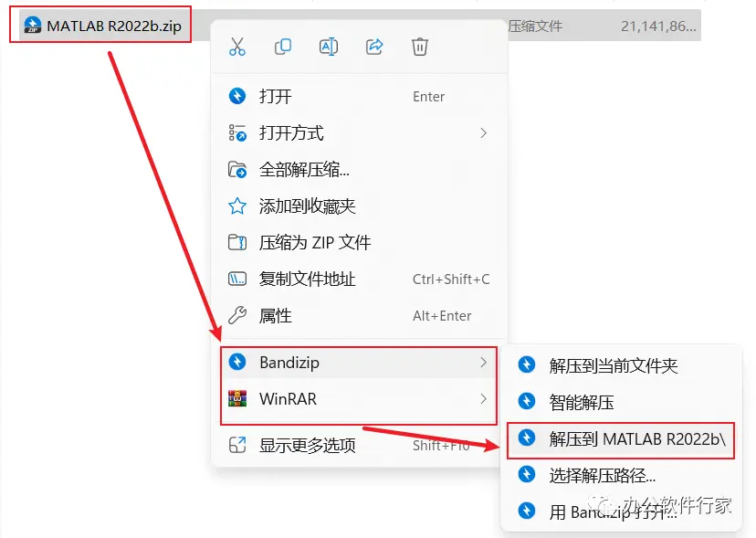Choose 添加到收藏夹 option

click(359, 206)
